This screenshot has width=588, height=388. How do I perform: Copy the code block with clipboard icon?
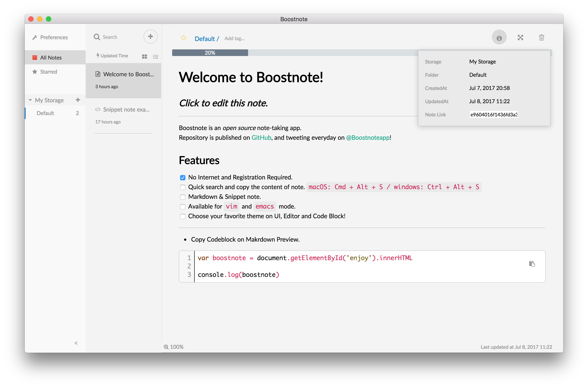point(532,264)
